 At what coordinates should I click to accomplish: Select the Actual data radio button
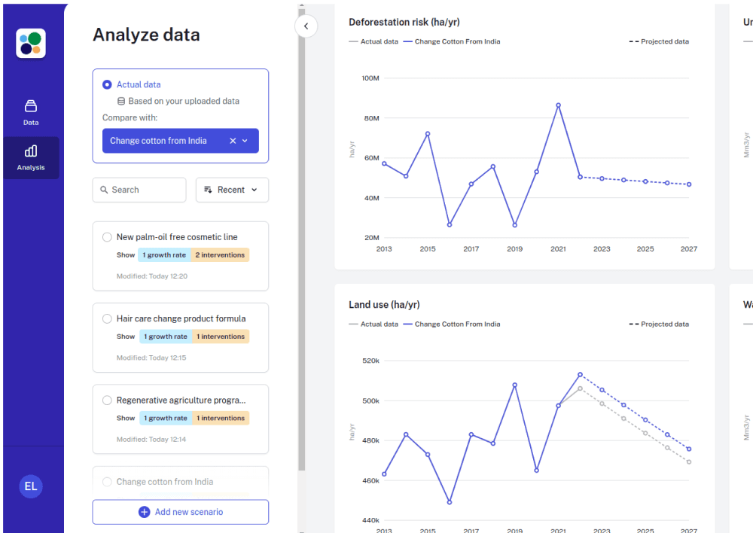point(107,85)
